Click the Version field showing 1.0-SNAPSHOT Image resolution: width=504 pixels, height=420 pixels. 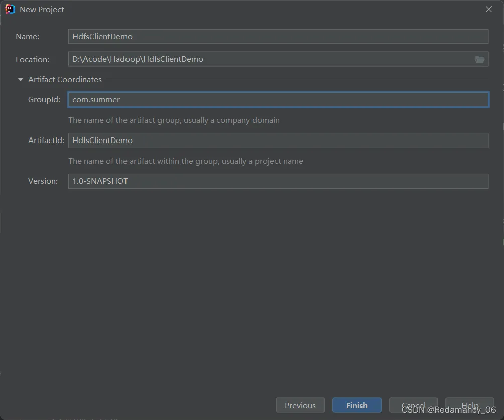tap(278, 181)
